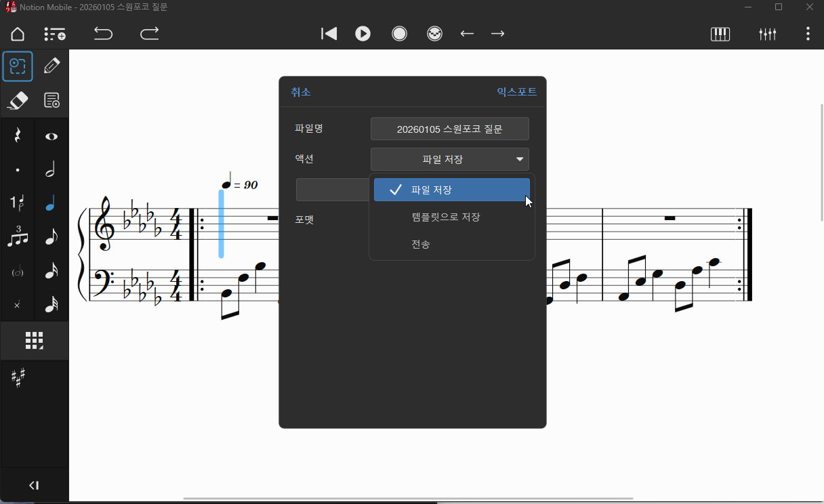Click the Home icon in top toolbar

tap(18, 34)
